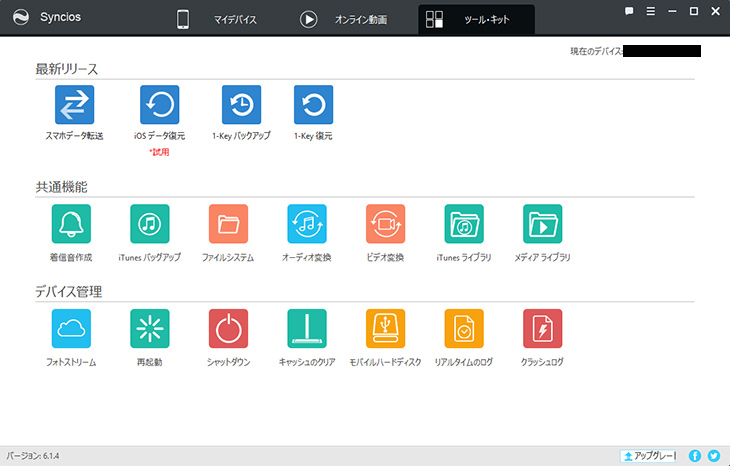Open the 着信音作成 ringtone maker
The image size is (730, 466).
coord(71,224)
